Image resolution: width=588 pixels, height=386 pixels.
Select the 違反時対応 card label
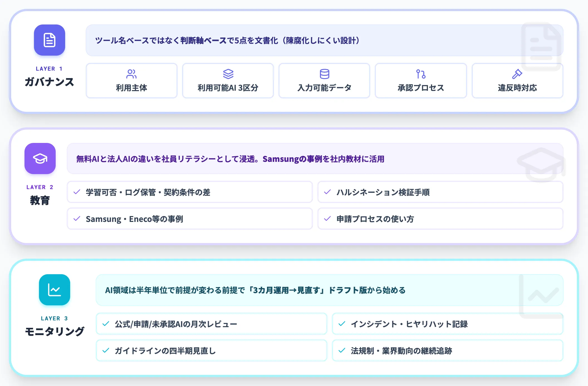click(x=517, y=88)
